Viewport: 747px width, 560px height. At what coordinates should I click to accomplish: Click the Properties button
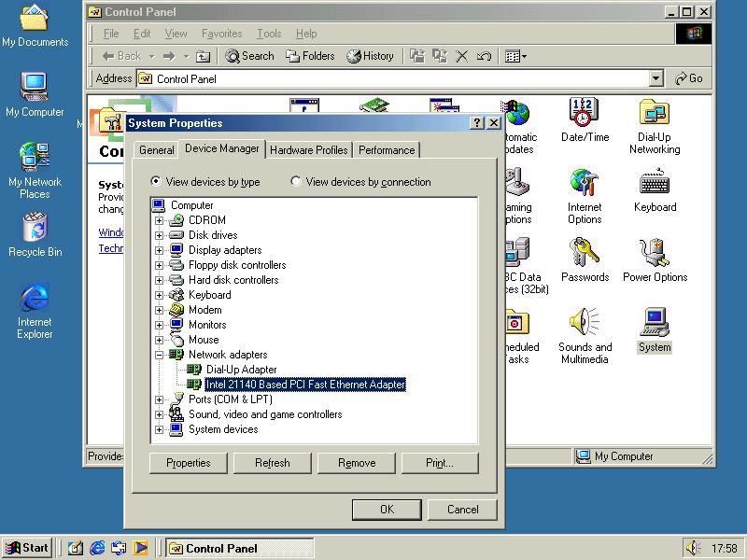(188, 463)
